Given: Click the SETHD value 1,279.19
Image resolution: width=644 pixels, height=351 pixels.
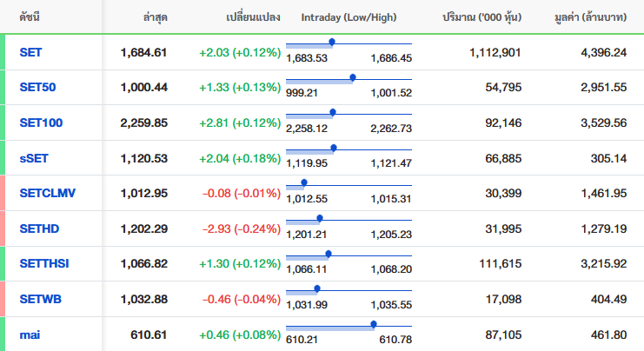Looking at the screenshot, I should (x=604, y=228).
